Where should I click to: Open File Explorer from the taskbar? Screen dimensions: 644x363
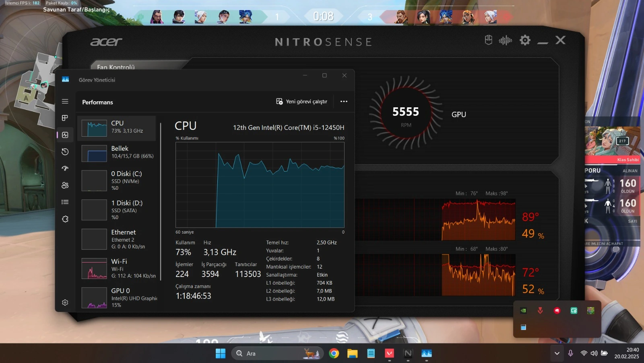click(x=352, y=353)
